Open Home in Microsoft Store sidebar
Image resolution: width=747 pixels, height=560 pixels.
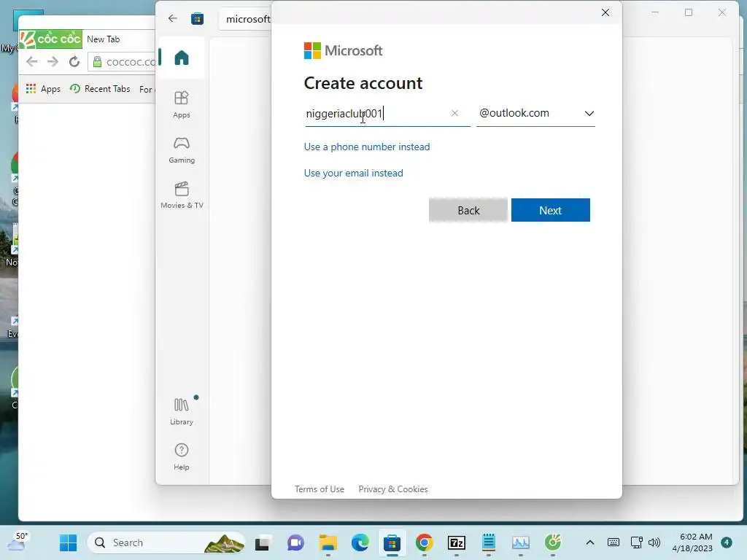[x=182, y=58]
